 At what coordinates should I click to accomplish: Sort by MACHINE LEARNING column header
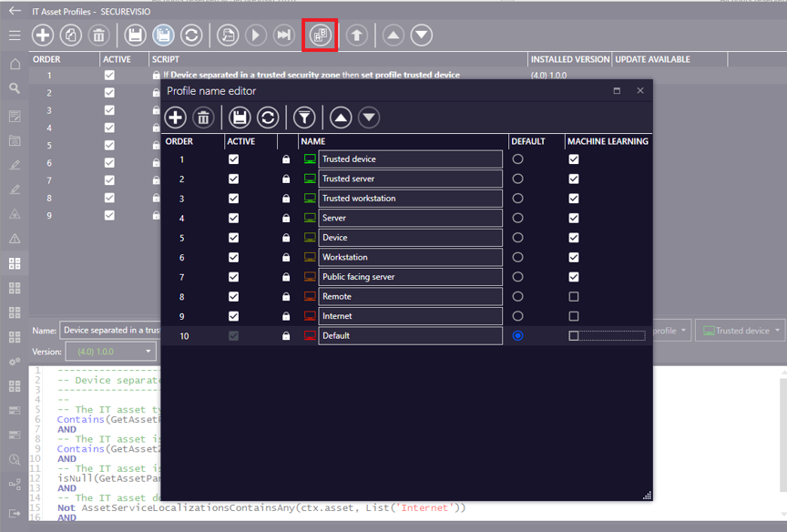pos(608,141)
